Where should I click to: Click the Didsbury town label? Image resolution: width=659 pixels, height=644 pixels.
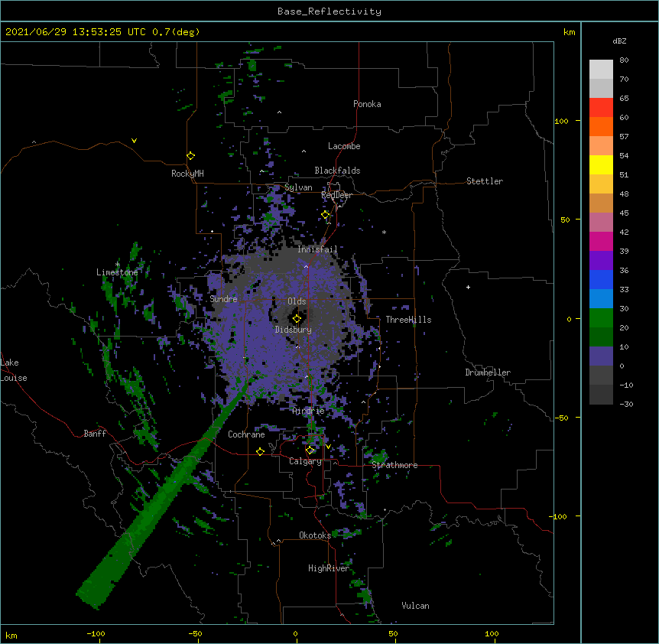click(294, 330)
